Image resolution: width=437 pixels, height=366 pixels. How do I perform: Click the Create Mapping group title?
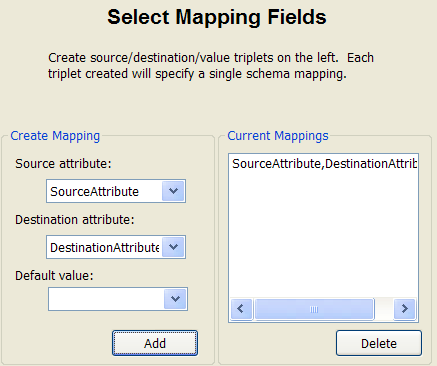(x=55, y=136)
